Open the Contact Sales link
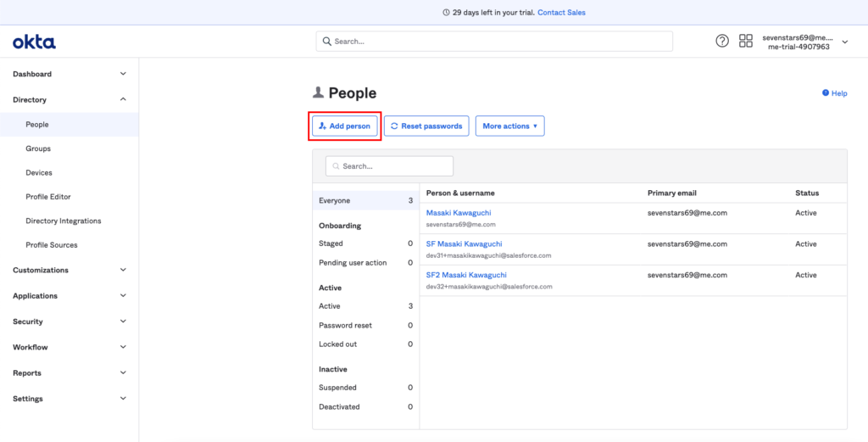The height and width of the screenshot is (442, 868). 561,13
